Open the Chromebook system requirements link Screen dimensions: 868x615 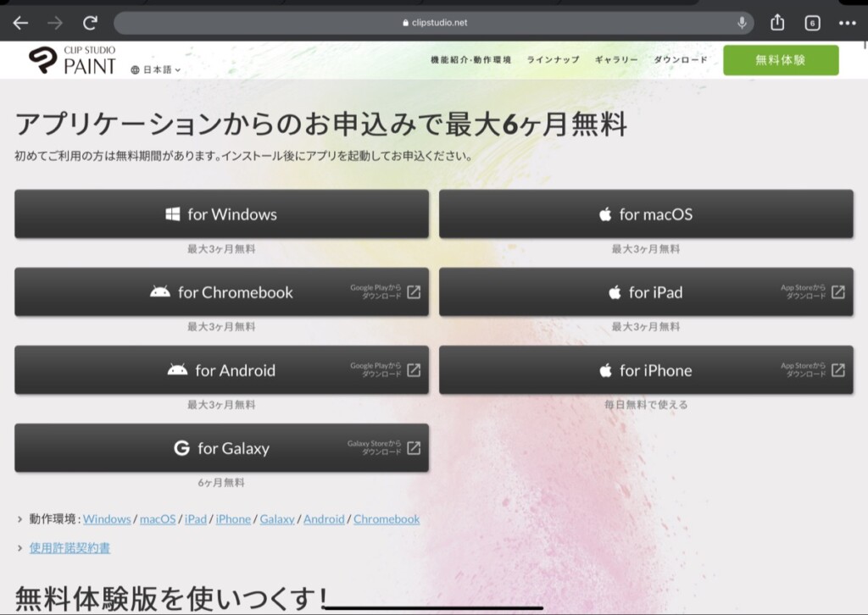tap(387, 519)
